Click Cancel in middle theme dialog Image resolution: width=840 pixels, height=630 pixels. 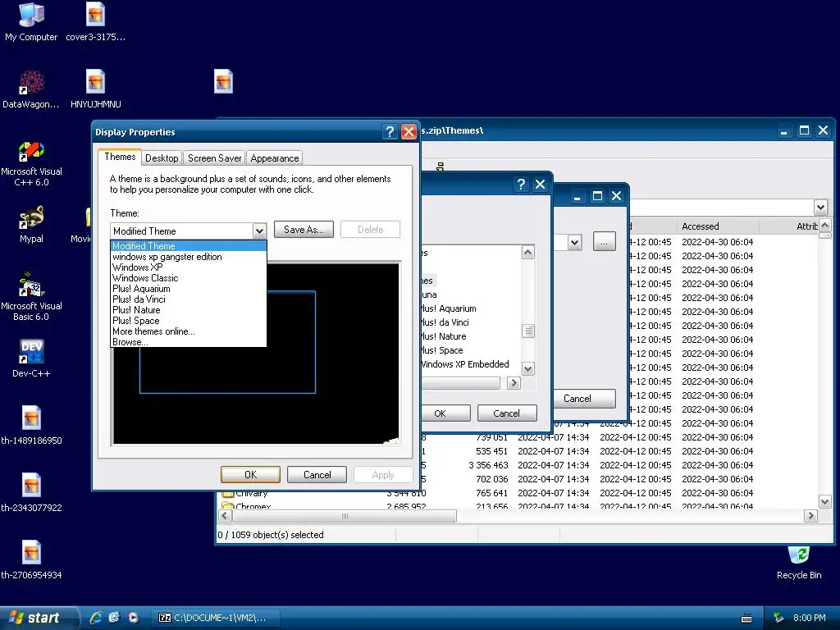tap(506, 413)
